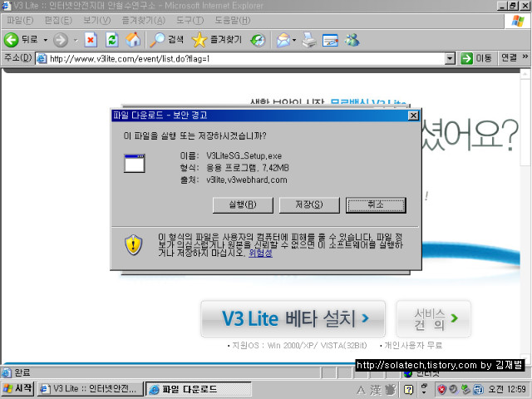Click the Print toolbar icon
The height and width of the screenshot is (399, 532).
(x=309, y=40)
